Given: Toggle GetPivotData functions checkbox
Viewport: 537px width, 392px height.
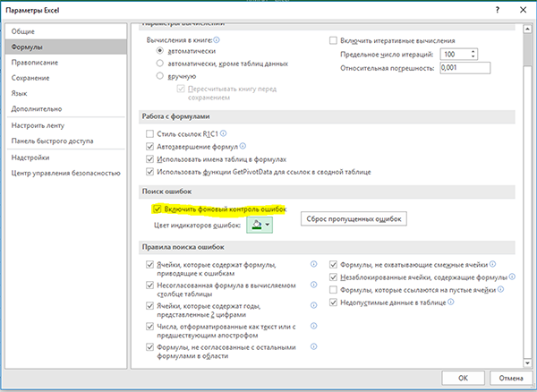Looking at the screenshot, I should click(x=149, y=172).
